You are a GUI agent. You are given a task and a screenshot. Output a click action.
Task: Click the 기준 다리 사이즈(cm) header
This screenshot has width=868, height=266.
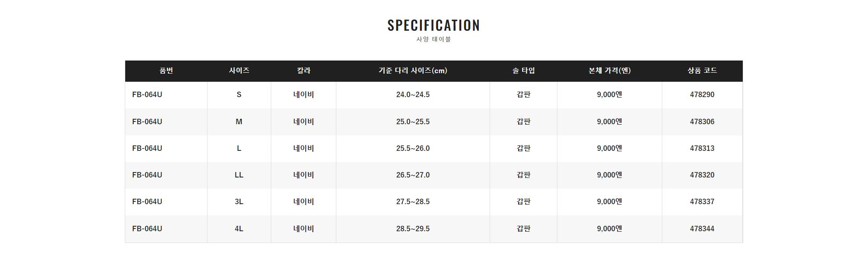tap(413, 70)
